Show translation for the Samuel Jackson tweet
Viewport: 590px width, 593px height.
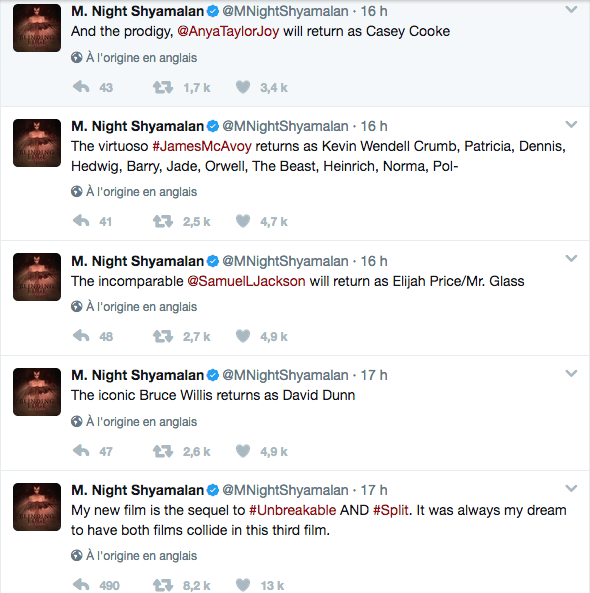[134, 307]
